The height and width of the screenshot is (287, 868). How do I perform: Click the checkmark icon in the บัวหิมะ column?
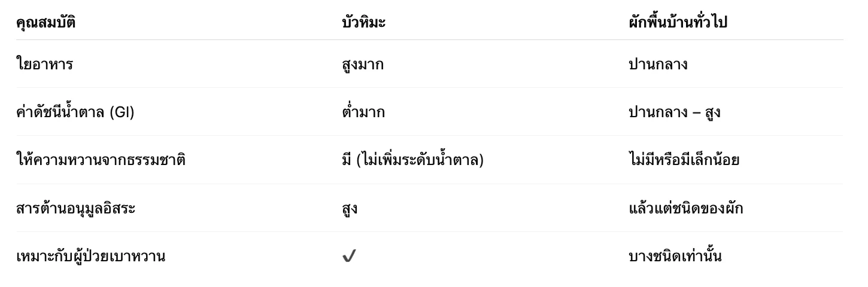(x=349, y=257)
